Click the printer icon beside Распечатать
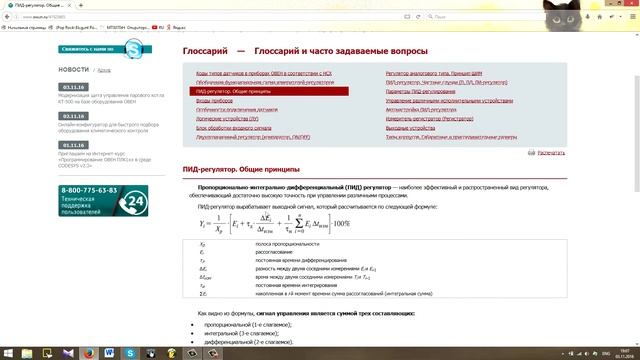Viewport: 640px width, 360px height. [531, 153]
